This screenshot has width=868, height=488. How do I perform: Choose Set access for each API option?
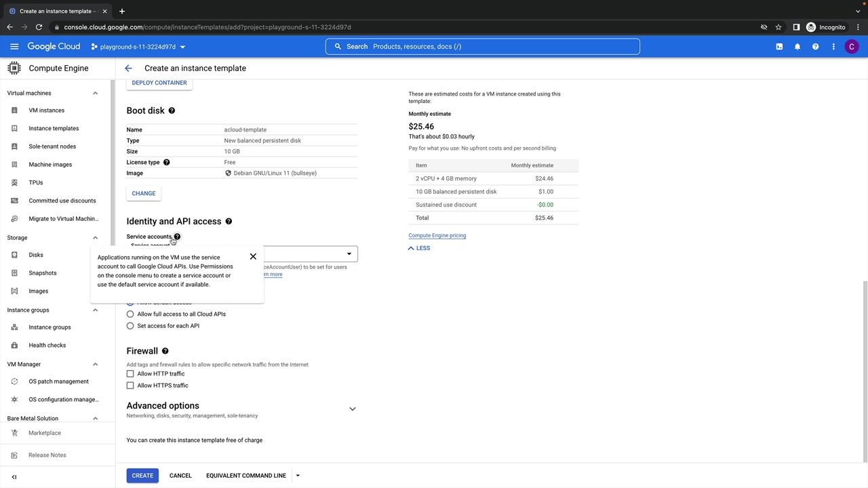click(130, 326)
